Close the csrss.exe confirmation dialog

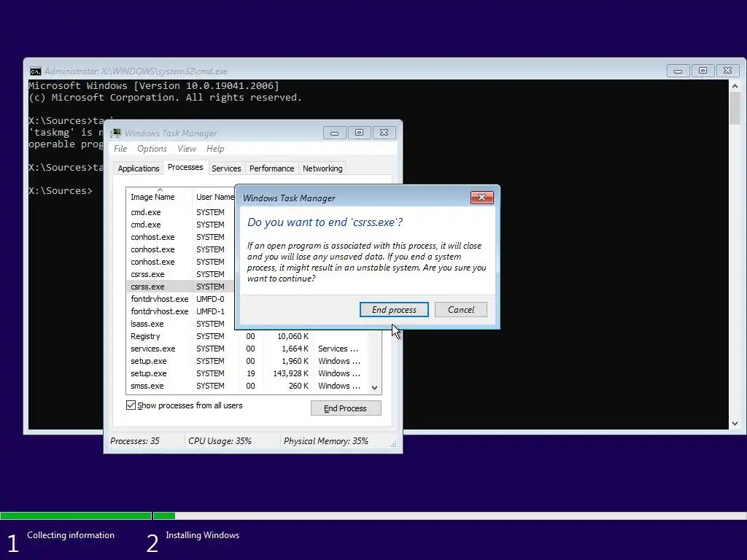click(481, 198)
